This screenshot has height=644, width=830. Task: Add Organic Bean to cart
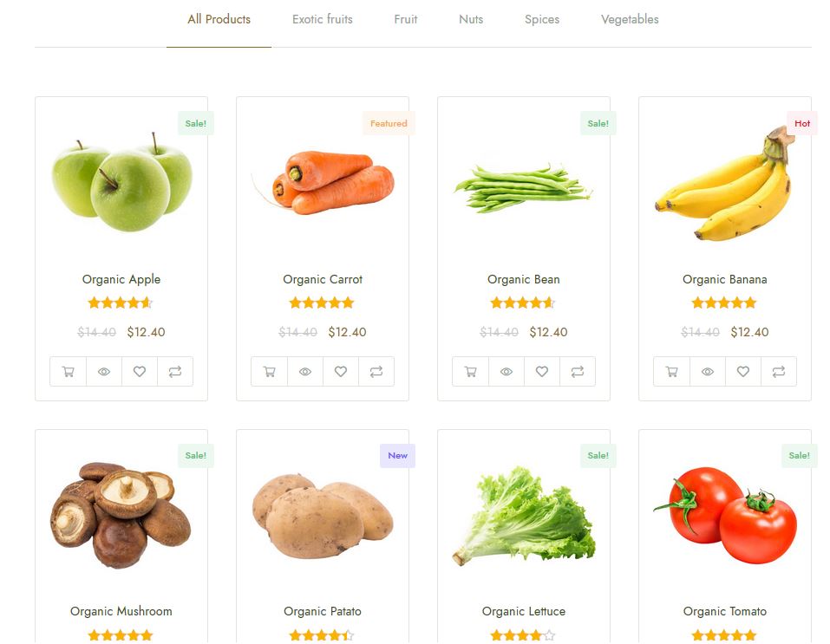tap(471, 372)
